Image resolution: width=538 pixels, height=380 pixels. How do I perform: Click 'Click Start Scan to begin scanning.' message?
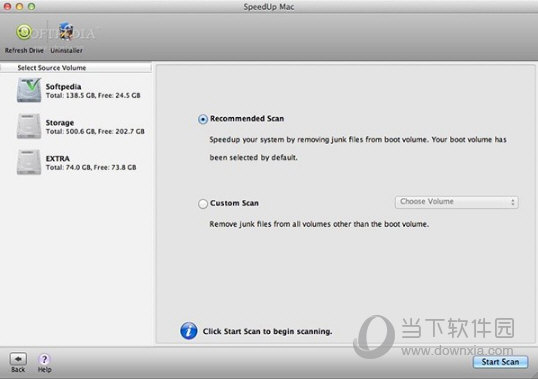click(267, 331)
